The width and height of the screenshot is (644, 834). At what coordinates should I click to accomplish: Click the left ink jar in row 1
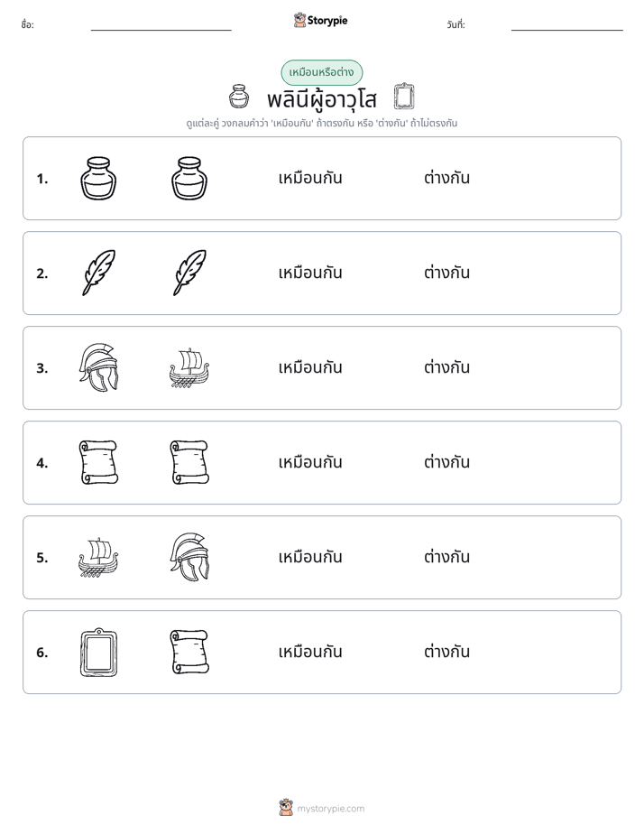point(98,178)
